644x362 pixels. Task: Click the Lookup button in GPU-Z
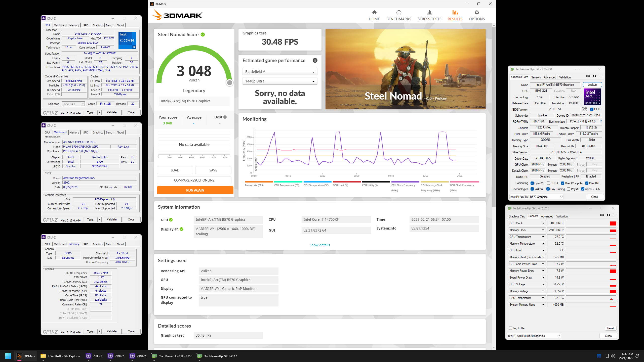point(592,85)
